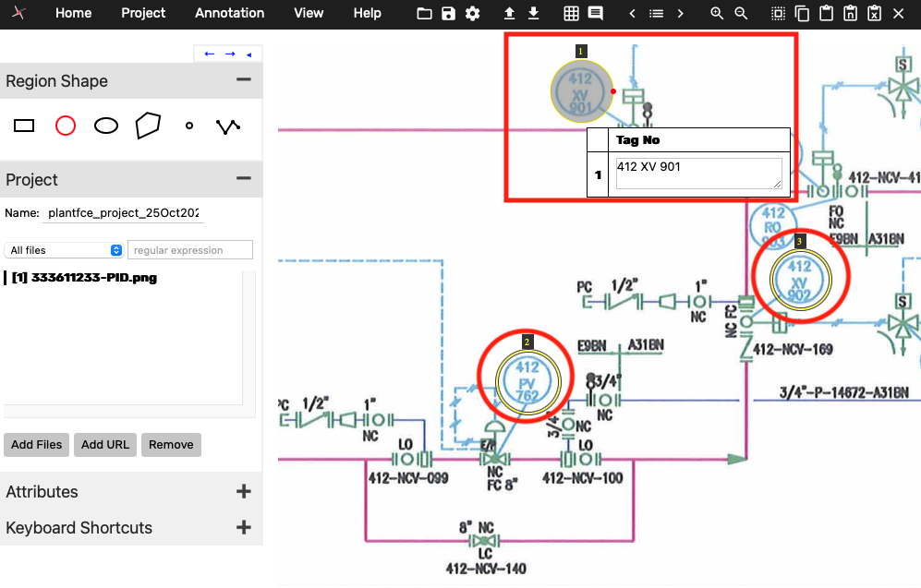
Task: Pick the polyline region shape tool
Action: coord(227,126)
